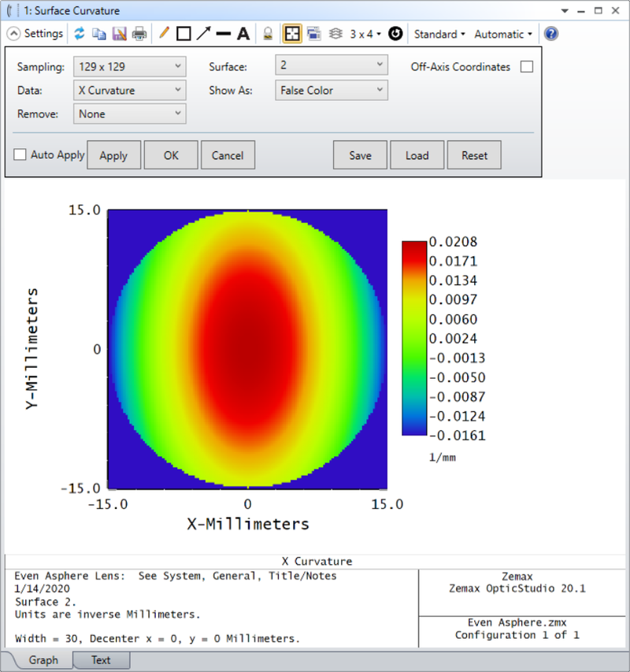Image resolution: width=630 pixels, height=672 pixels.
Task: Select the rectangle drawing tool
Action: 183,34
